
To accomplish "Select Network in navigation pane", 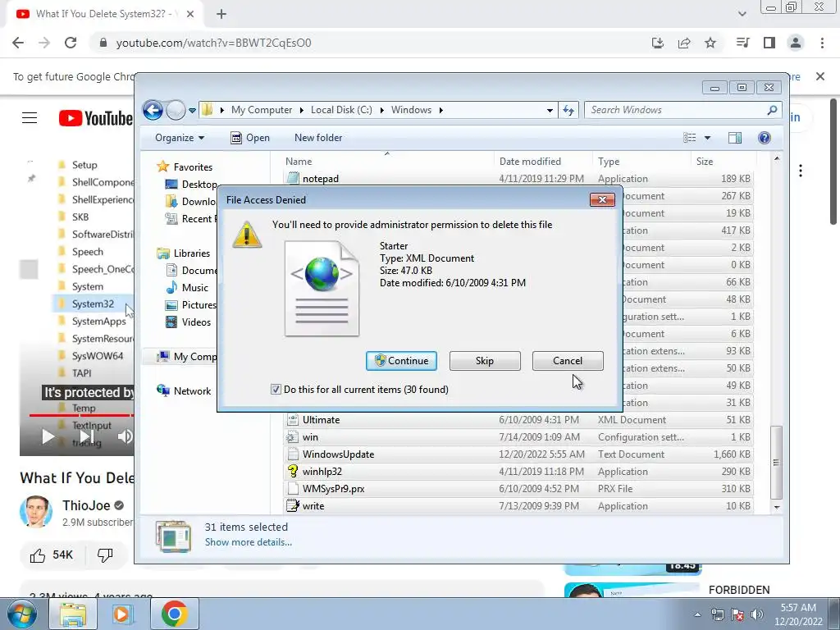I will point(184,391).
